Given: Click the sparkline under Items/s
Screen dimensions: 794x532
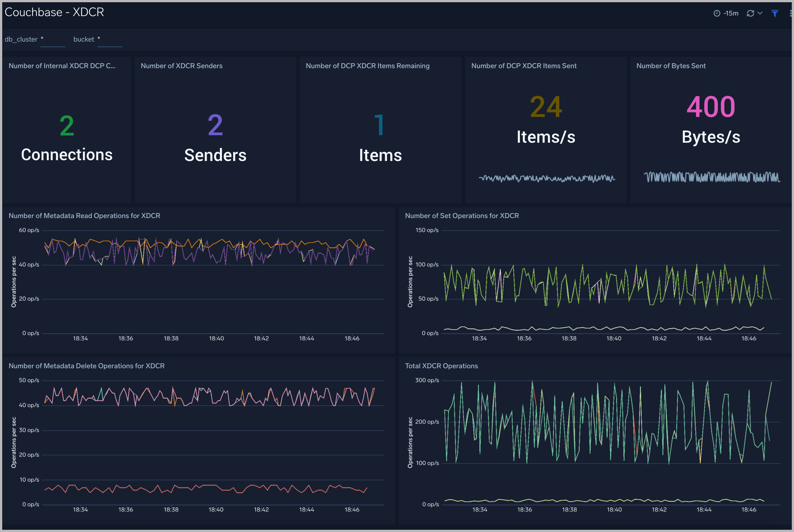Looking at the screenshot, I should click(x=547, y=178).
